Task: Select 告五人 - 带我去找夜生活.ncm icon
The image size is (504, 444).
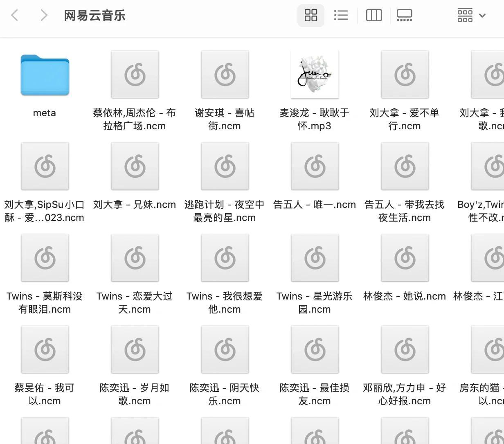Action: click(405, 166)
